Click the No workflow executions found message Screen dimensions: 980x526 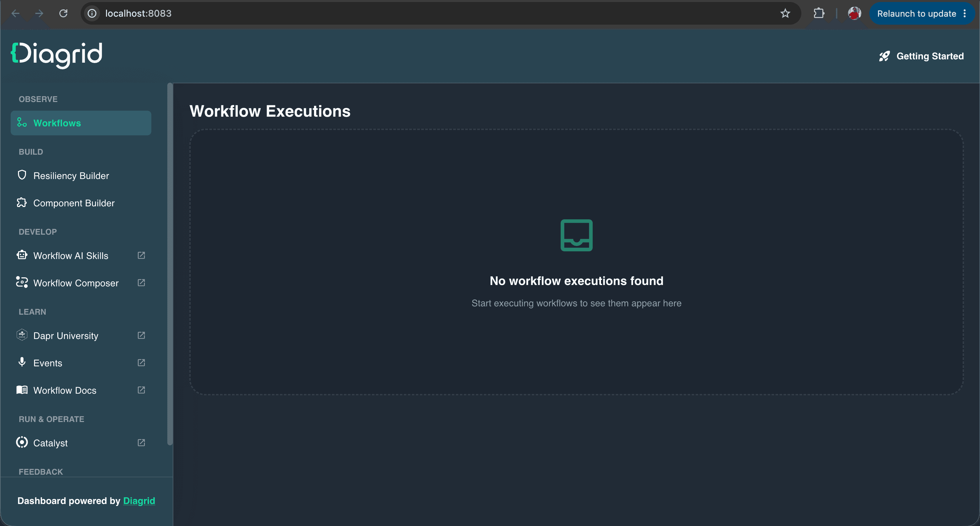(x=576, y=281)
